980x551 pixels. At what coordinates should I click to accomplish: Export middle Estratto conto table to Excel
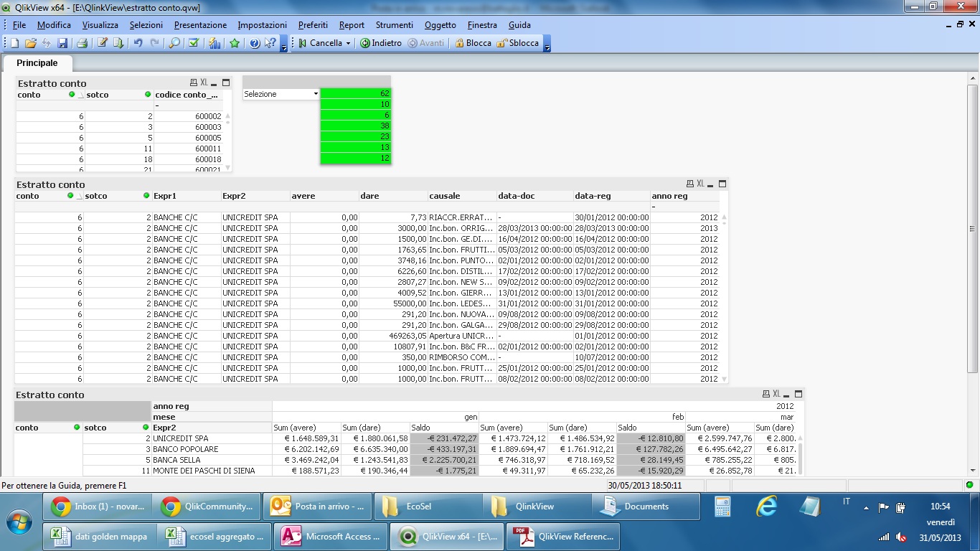click(700, 184)
